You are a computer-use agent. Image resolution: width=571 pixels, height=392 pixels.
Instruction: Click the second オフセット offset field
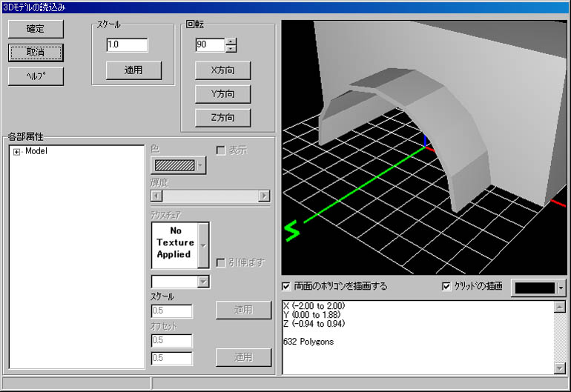[171, 358]
